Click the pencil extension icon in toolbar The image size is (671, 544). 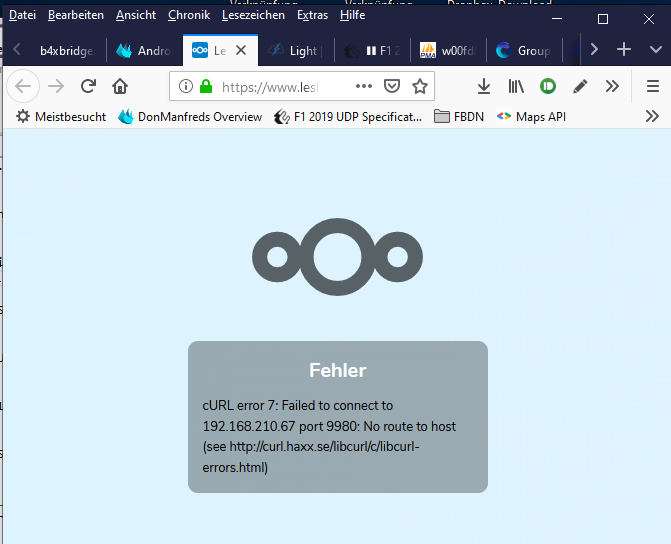580,86
